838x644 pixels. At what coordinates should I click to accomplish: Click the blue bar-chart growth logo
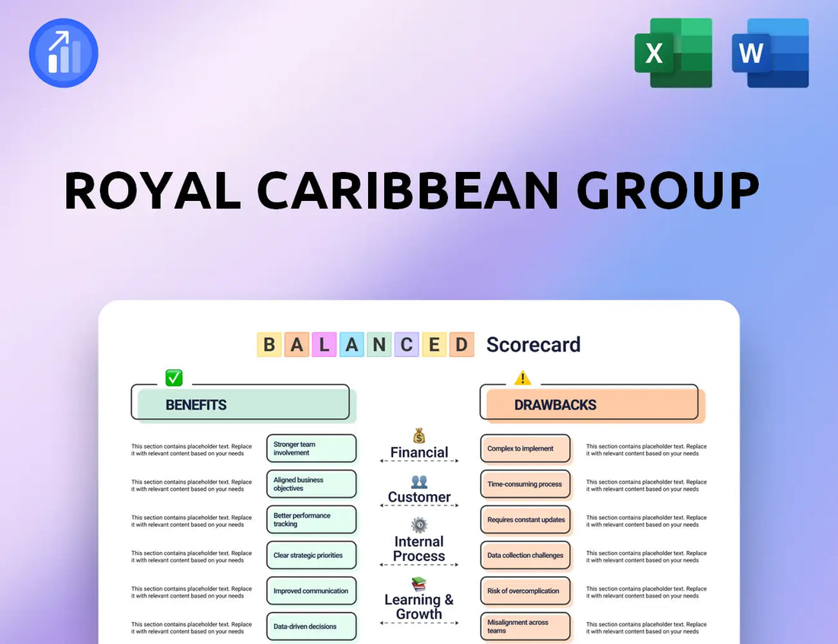(63, 53)
